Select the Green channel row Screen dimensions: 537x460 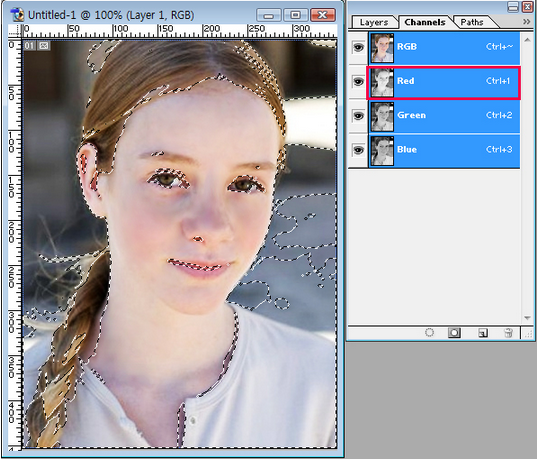coord(444,116)
